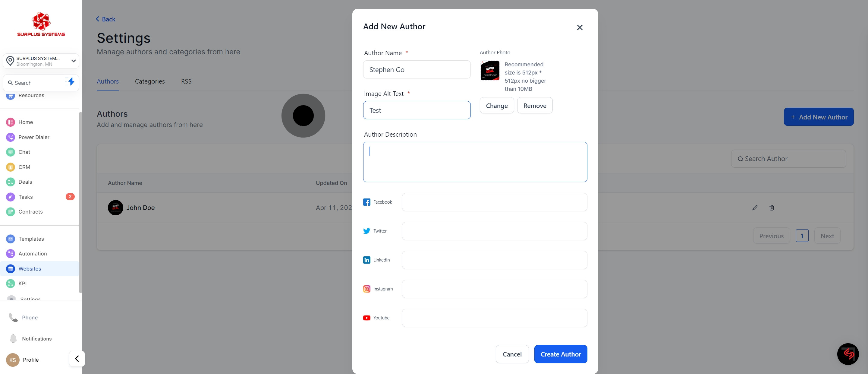Click the lightning bolt quick actions icon
The image size is (868, 374).
(71, 81)
